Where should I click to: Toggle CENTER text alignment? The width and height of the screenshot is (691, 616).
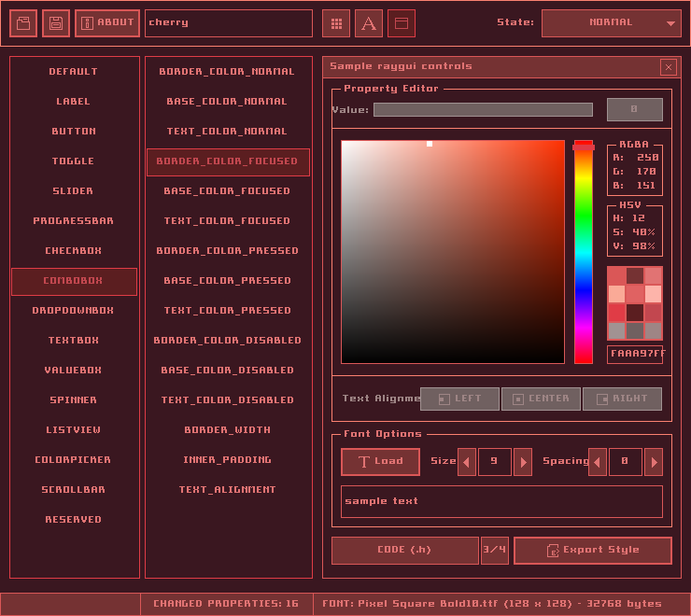[541, 399]
